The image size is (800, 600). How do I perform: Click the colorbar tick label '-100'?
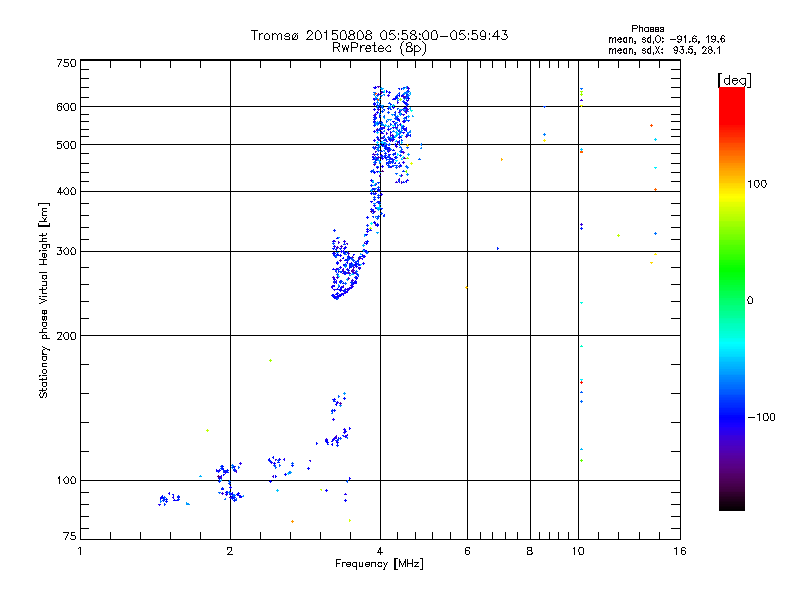click(762, 417)
